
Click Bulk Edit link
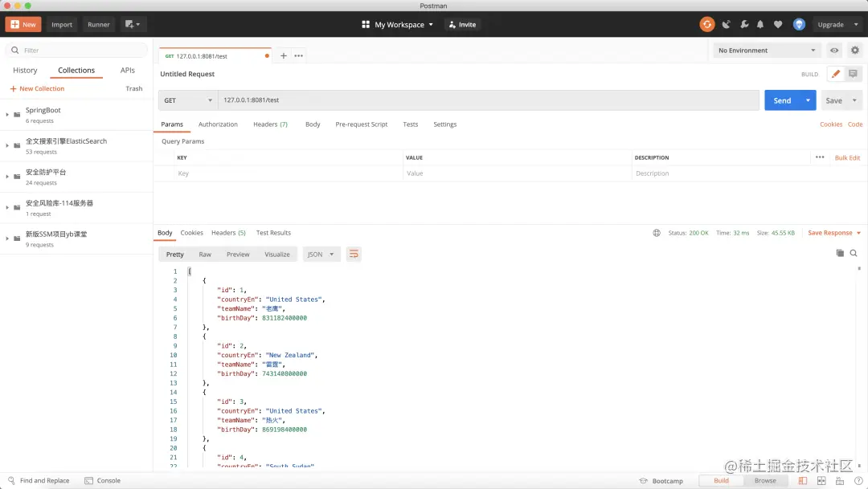[x=847, y=157]
